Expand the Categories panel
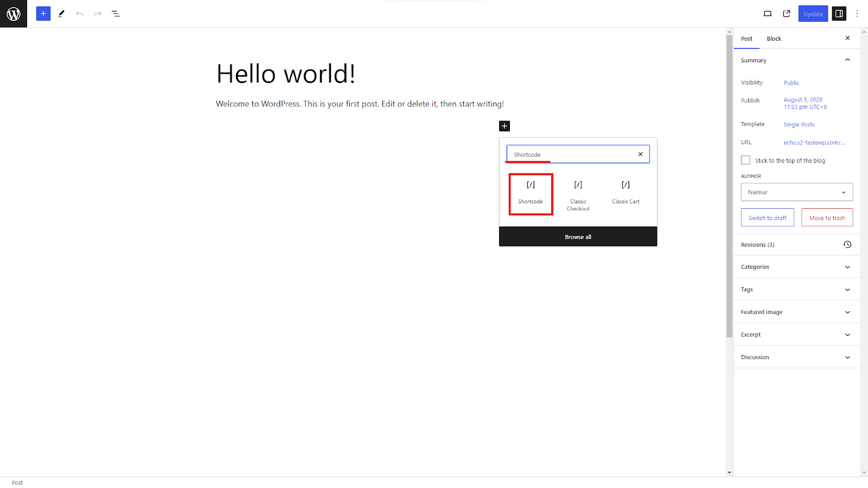Screen dimensions: 868x488 click(x=796, y=267)
